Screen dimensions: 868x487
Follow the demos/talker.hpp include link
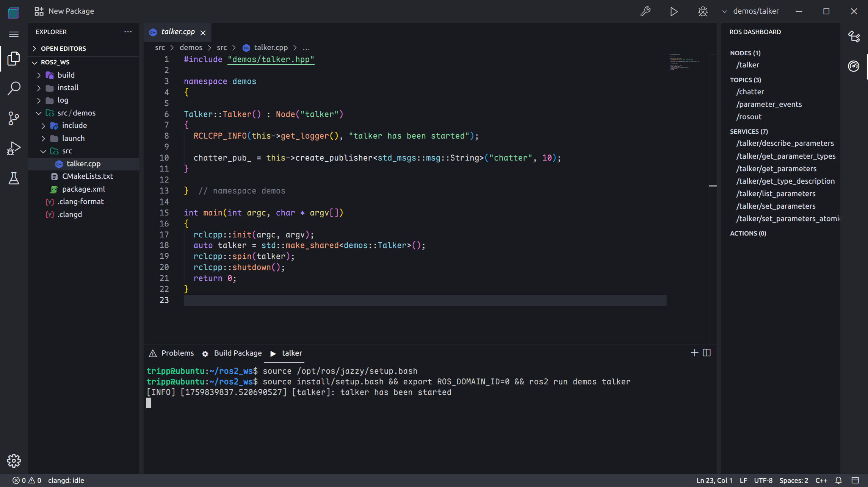tap(271, 59)
